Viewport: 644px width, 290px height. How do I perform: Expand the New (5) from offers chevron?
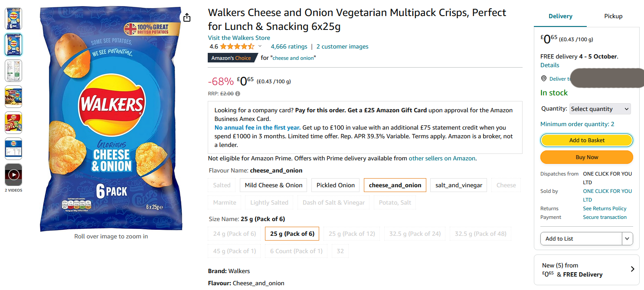coord(632,269)
